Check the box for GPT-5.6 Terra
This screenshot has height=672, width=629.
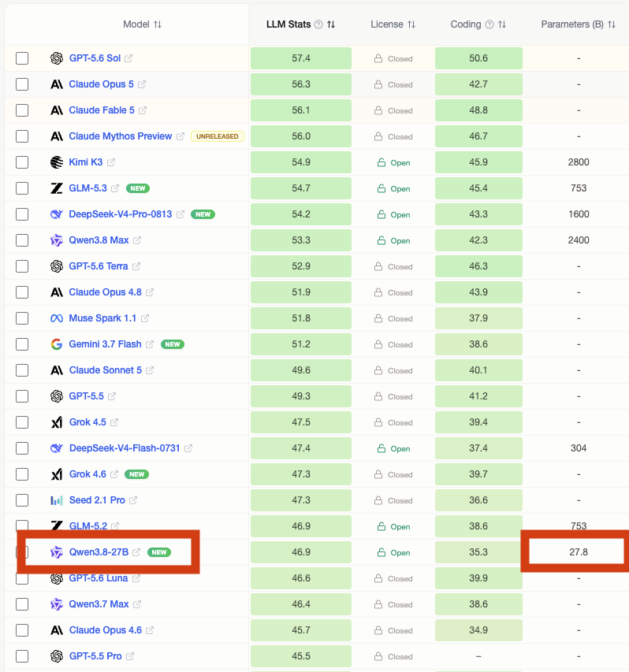point(22,266)
